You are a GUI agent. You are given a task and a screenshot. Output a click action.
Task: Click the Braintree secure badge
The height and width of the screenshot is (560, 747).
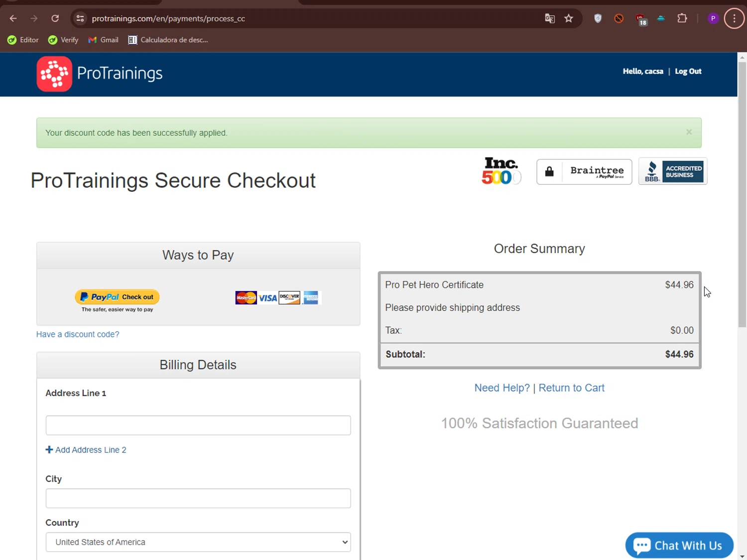point(584,172)
